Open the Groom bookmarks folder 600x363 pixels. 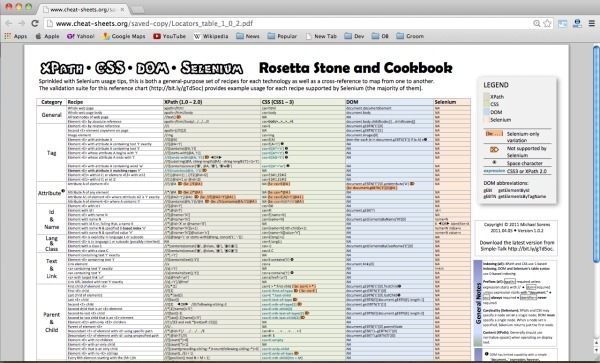410,36
